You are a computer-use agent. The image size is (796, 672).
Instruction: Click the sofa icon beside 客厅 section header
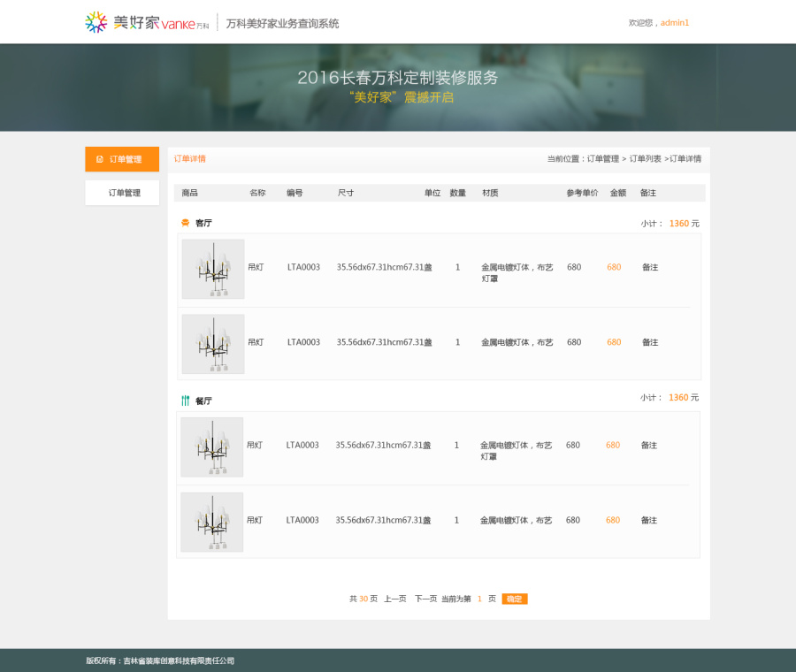[x=184, y=223]
